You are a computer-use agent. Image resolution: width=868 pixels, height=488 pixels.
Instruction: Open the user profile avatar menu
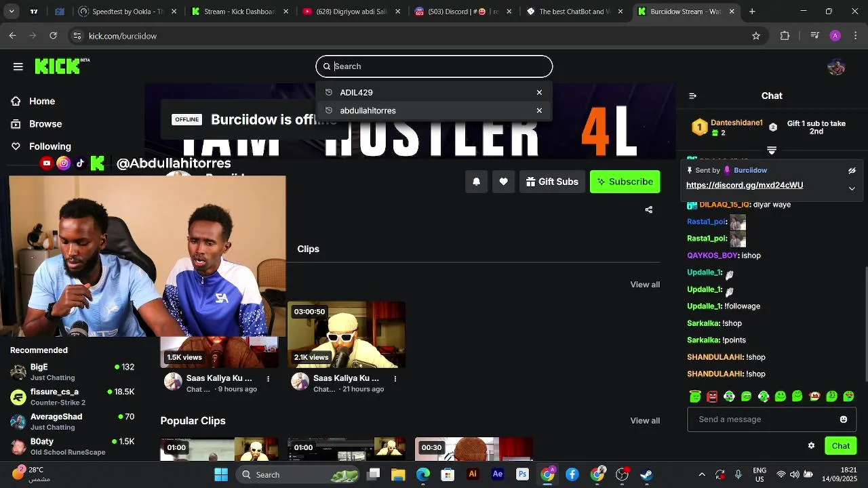[836, 66]
